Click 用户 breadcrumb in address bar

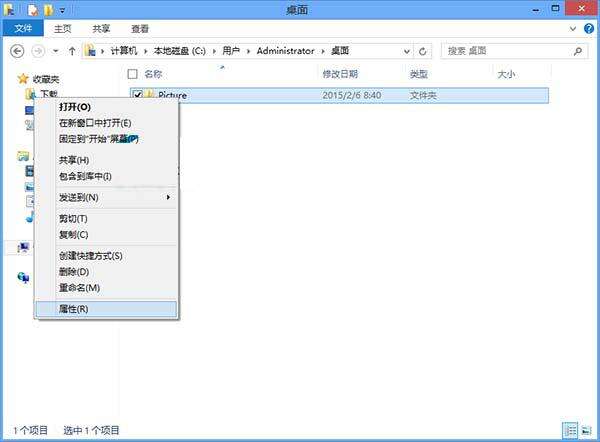(231, 51)
